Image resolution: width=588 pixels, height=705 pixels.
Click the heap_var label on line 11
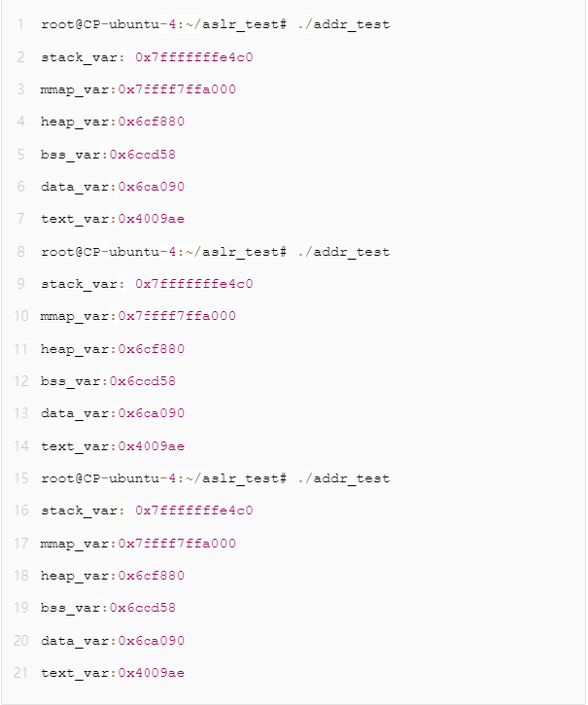pyautogui.click(x=76, y=349)
